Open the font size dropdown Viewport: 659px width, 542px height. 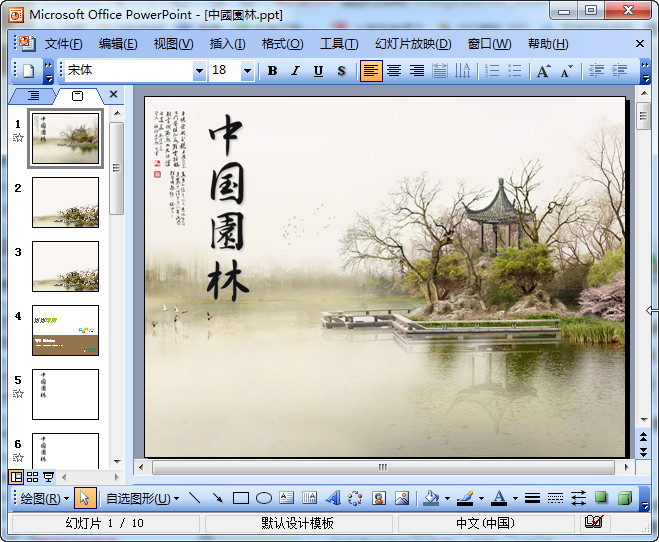click(248, 71)
